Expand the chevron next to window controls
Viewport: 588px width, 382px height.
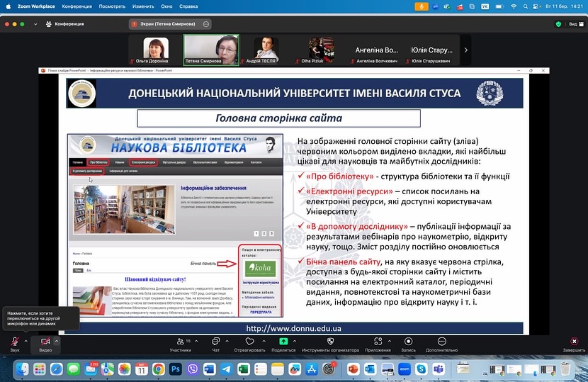pos(35,24)
